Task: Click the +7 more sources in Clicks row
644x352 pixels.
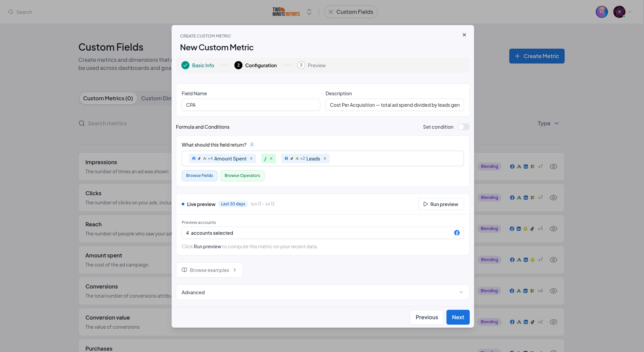Action: 540,198
